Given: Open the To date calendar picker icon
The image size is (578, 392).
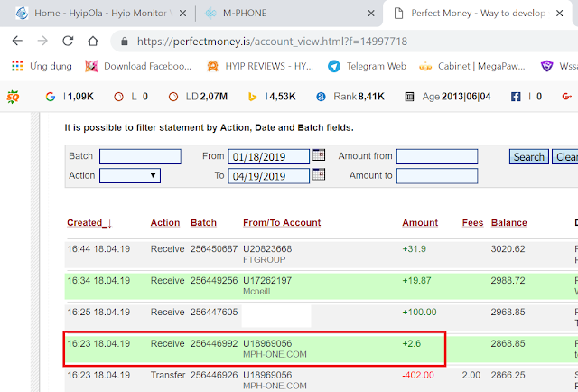Looking at the screenshot, I should pyautogui.click(x=319, y=174).
